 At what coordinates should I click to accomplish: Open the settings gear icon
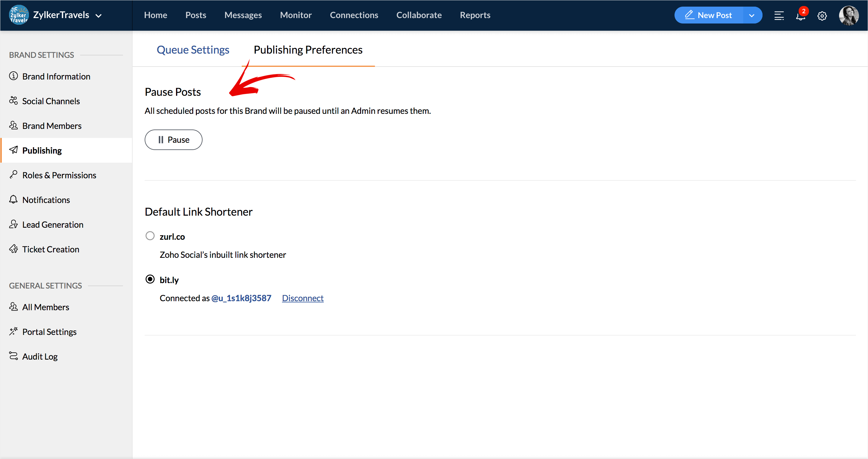822,15
